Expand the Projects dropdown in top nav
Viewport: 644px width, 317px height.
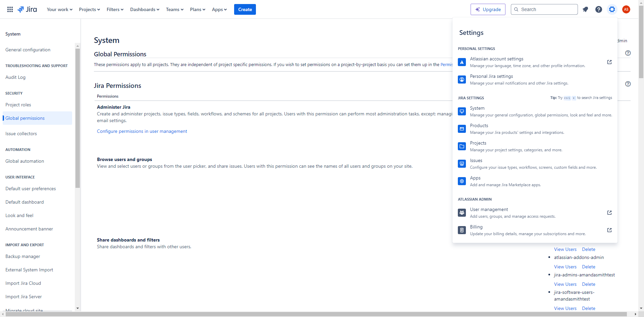click(x=90, y=9)
